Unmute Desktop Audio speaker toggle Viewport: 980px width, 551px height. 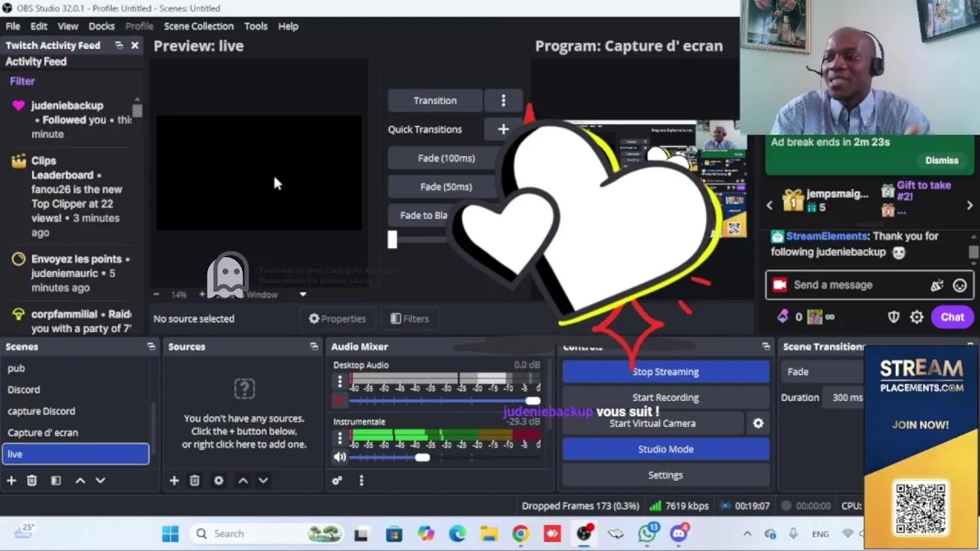point(340,400)
